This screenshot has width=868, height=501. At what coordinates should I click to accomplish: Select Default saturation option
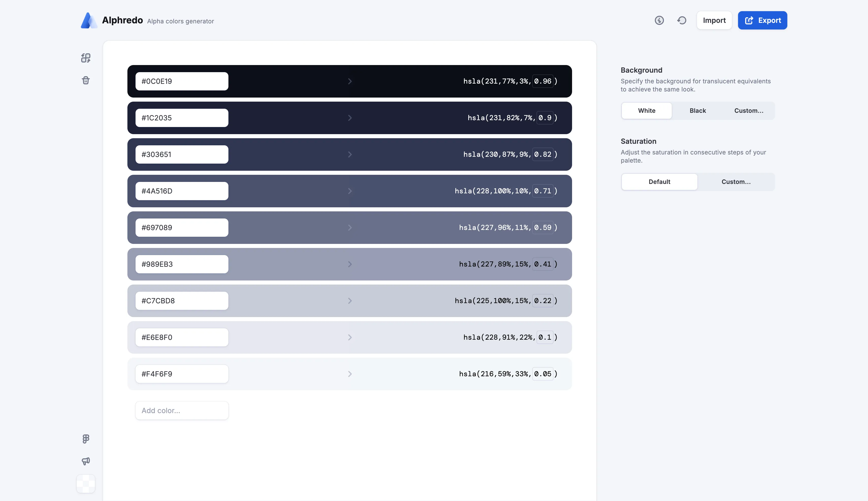tap(659, 182)
